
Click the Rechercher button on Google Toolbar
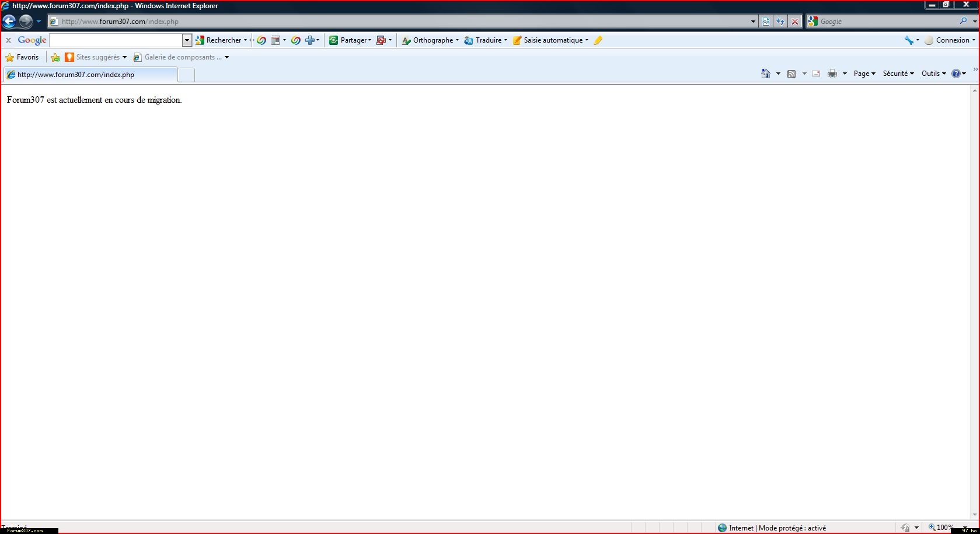219,40
